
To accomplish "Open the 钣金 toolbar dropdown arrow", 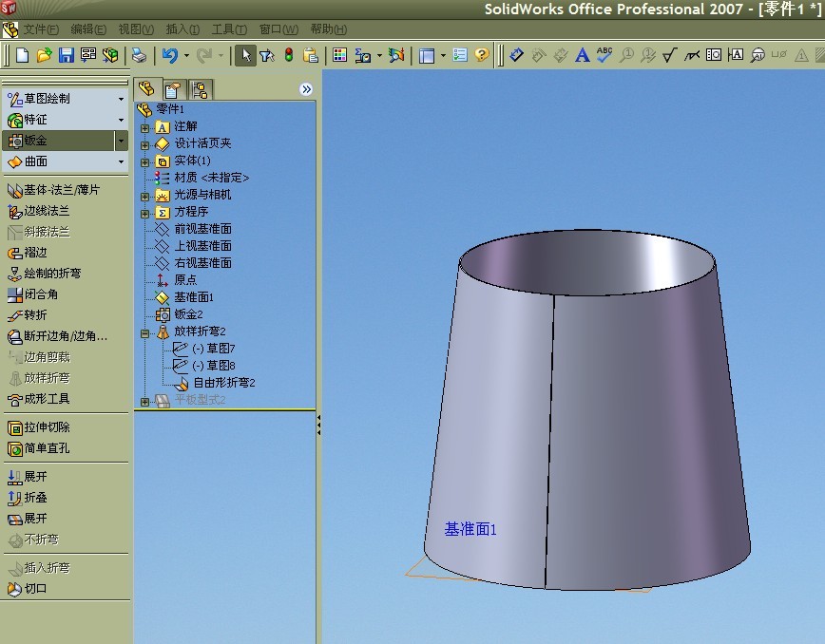I will [121, 141].
